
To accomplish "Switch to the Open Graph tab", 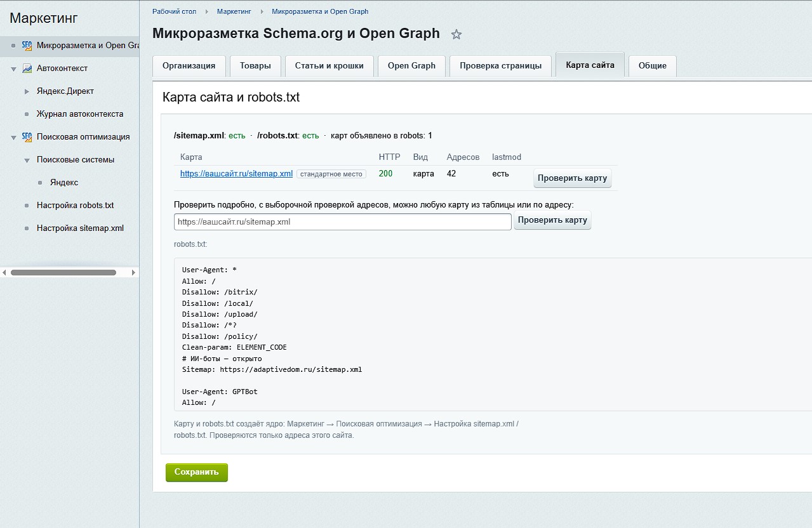I will [x=411, y=65].
